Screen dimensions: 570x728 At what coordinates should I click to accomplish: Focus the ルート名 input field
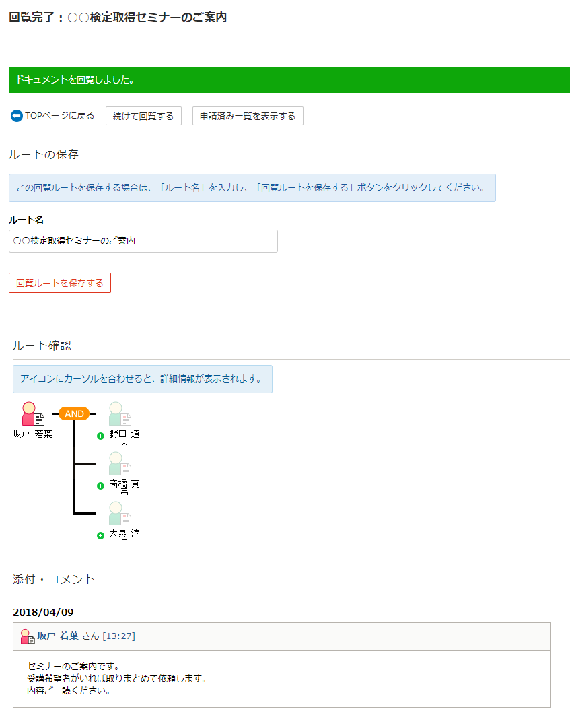(143, 241)
